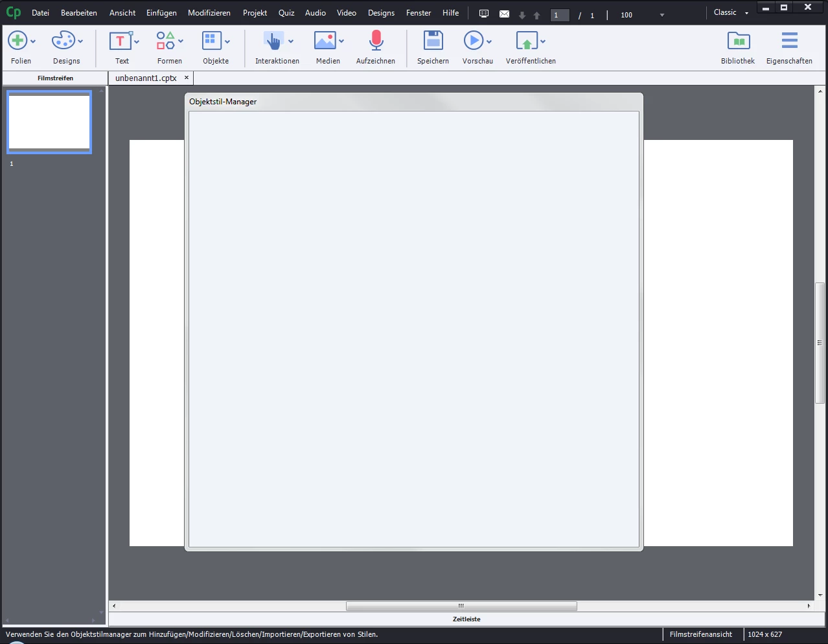The height and width of the screenshot is (644, 828).
Task: Click the Captivate Cp logo icon
Action: (13, 12)
